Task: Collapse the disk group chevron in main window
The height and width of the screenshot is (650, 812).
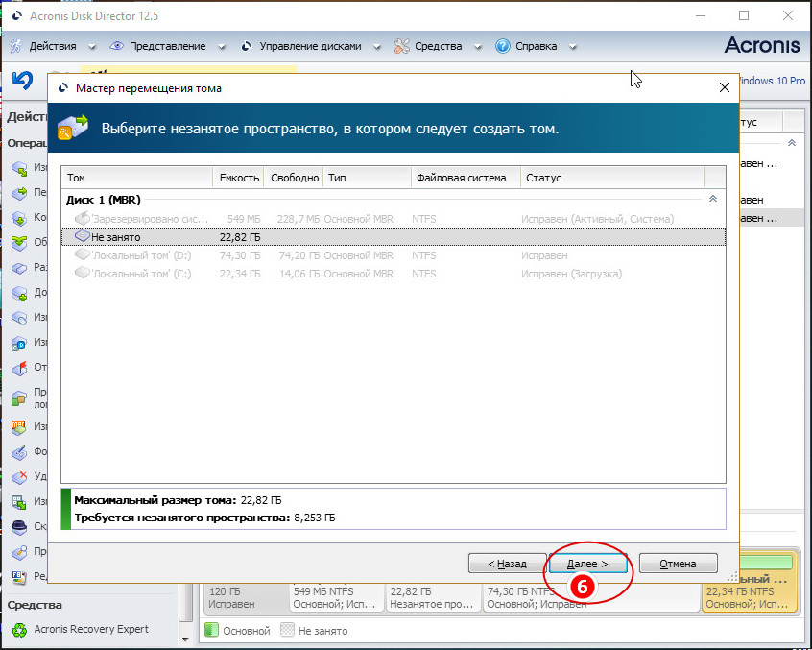Action: (792, 143)
